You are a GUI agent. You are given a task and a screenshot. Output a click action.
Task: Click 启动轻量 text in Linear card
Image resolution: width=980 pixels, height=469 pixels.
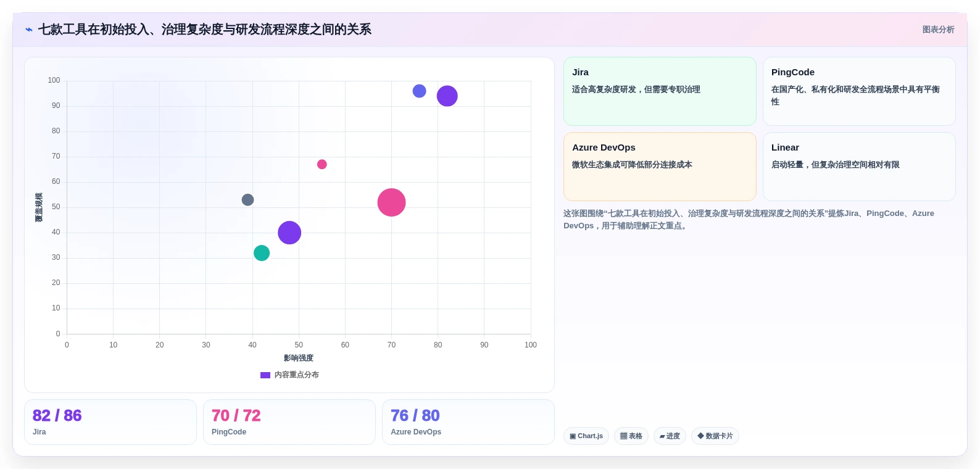[x=787, y=165]
